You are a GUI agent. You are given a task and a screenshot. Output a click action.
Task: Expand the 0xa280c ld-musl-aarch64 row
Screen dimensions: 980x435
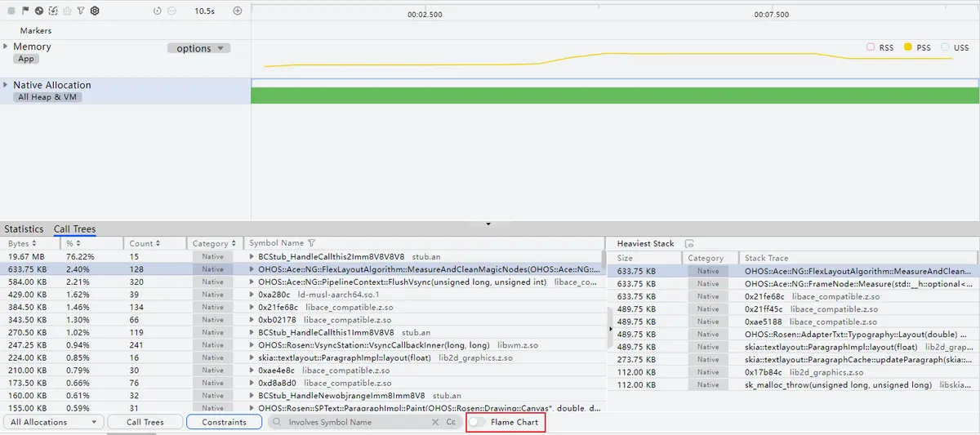click(x=252, y=294)
